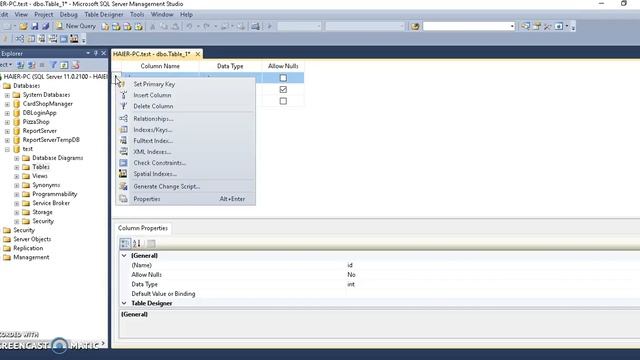The height and width of the screenshot is (360, 640).
Task: Select the ReportServerTempDB database
Action: (x=51, y=140)
